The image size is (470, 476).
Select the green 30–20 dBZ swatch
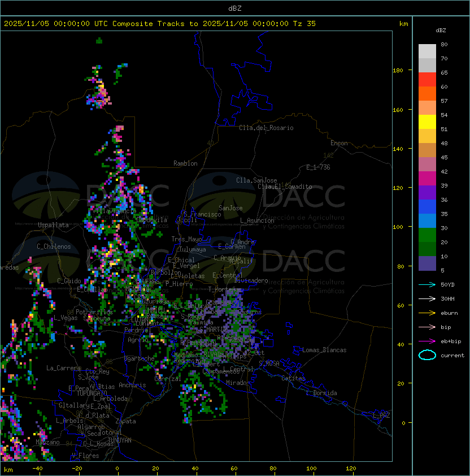427,235
